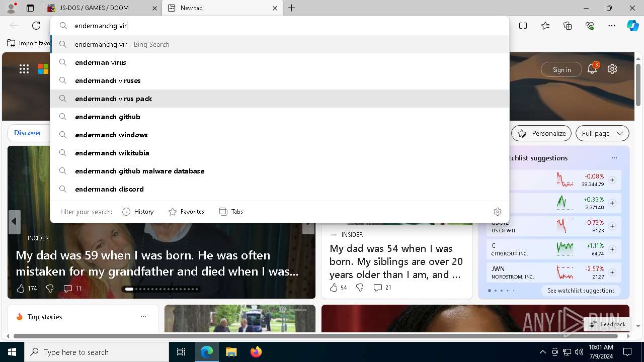Open the Discover feed tab
Screen dimensions: 644x362
pos(28,133)
